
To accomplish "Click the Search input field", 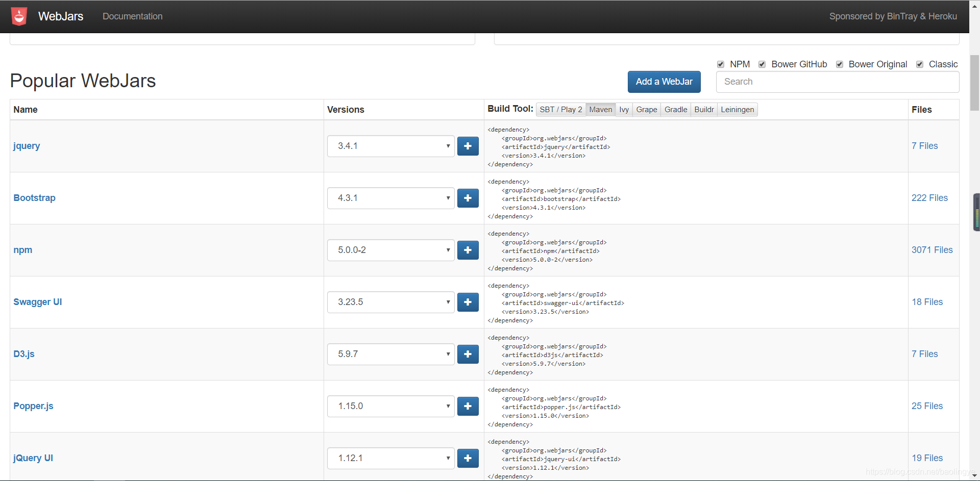I will 838,82.
